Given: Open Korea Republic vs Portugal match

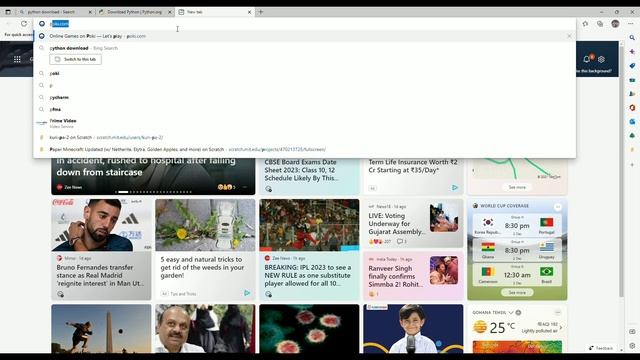Looking at the screenshot, I should [x=517, y=225].
